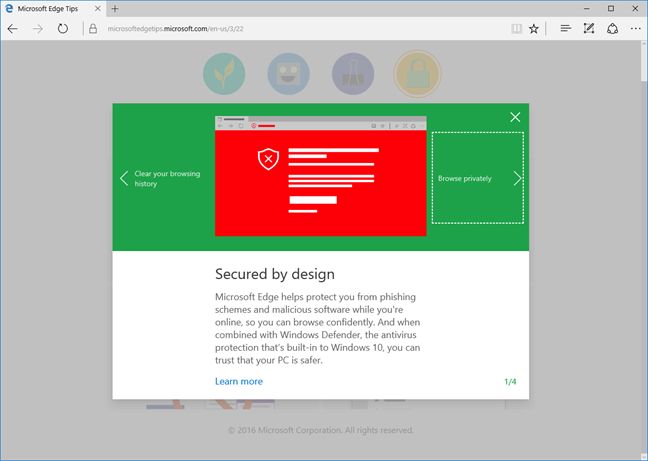Click the forward navigation arrow
Image resolution: width=648 pixels, height=461 pixels.
point(38,29)
